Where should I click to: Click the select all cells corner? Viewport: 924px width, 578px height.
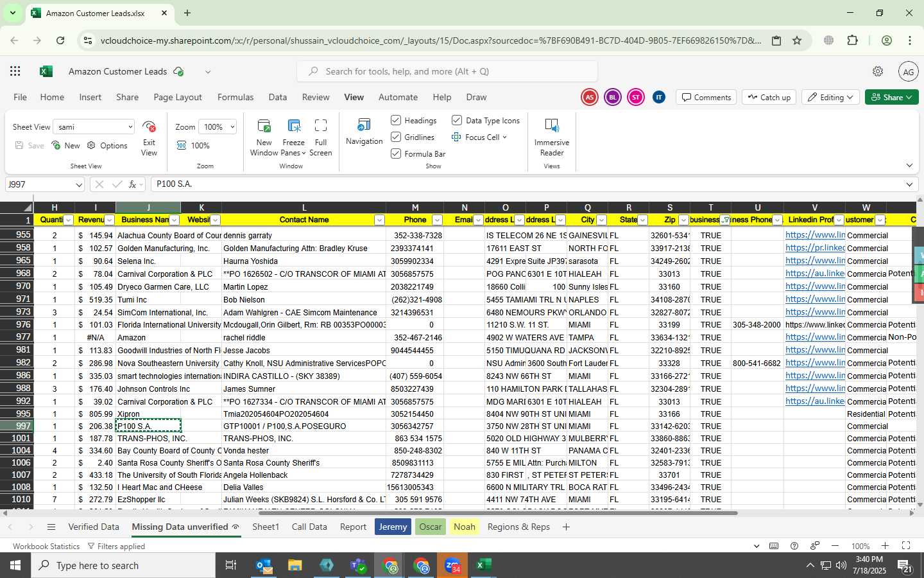pyautogui.click(x=17, y=207)
